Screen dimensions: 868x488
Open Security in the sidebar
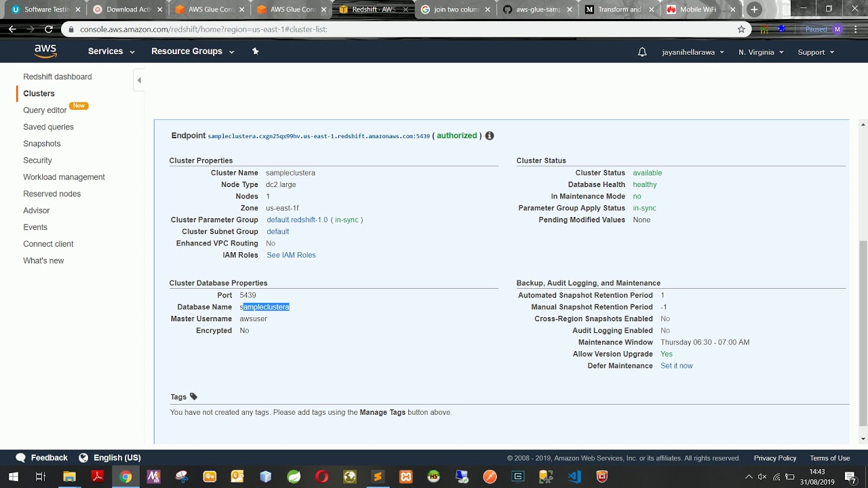[37, 161]
